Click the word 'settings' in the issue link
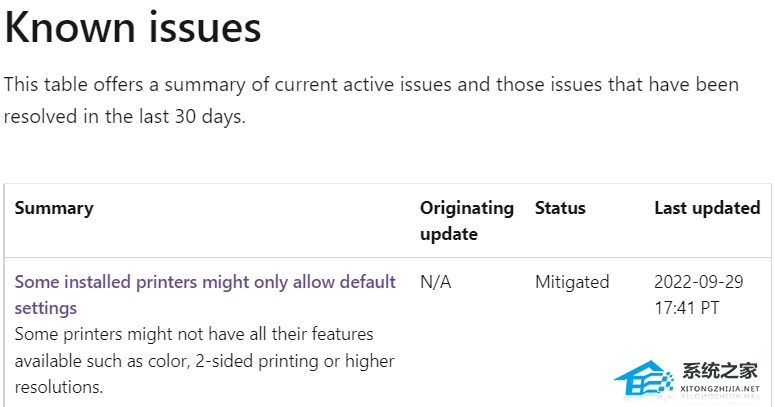Image resolution: width=775 pixels, height=407 pixels. coord(46,308)
